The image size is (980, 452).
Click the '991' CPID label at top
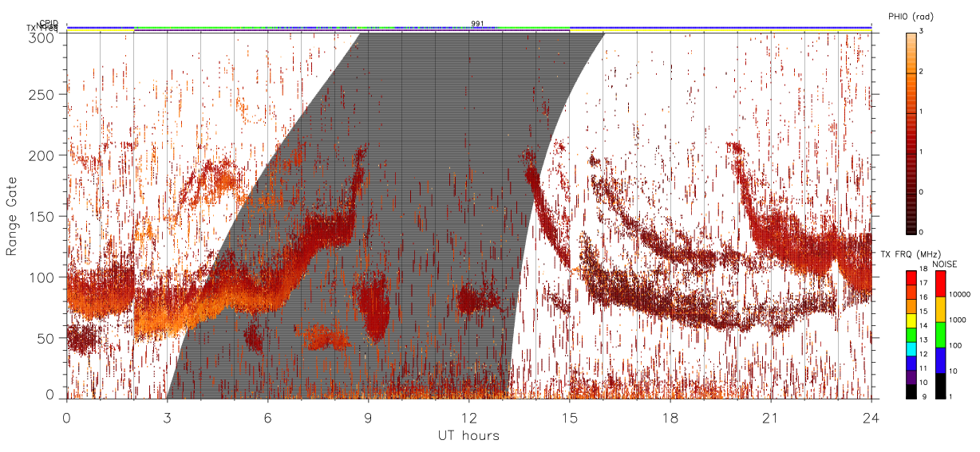pos(477,24)
